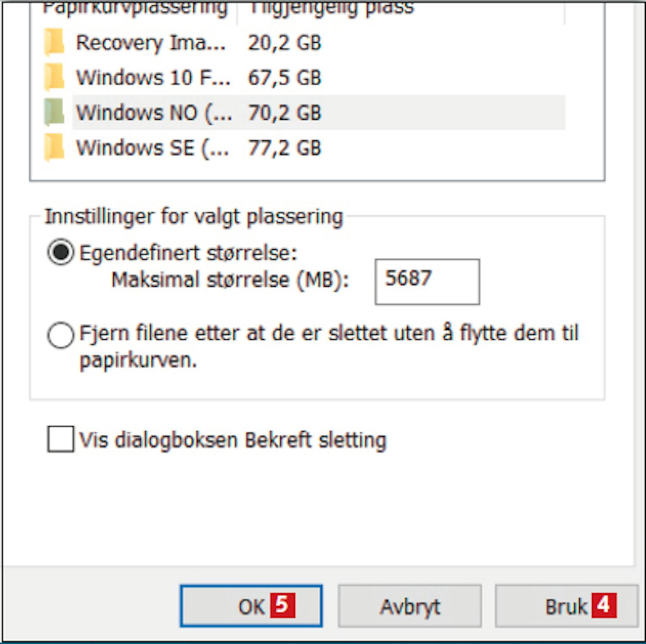Click the Windows 10 F... drive folder icon
This screenshot has width=646, height=644.
54,77
